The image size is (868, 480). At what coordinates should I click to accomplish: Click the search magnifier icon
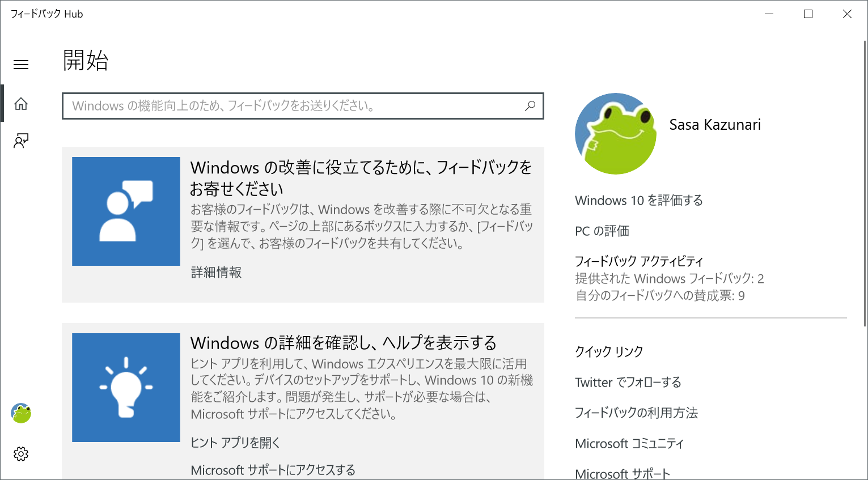tap(530, 106)
